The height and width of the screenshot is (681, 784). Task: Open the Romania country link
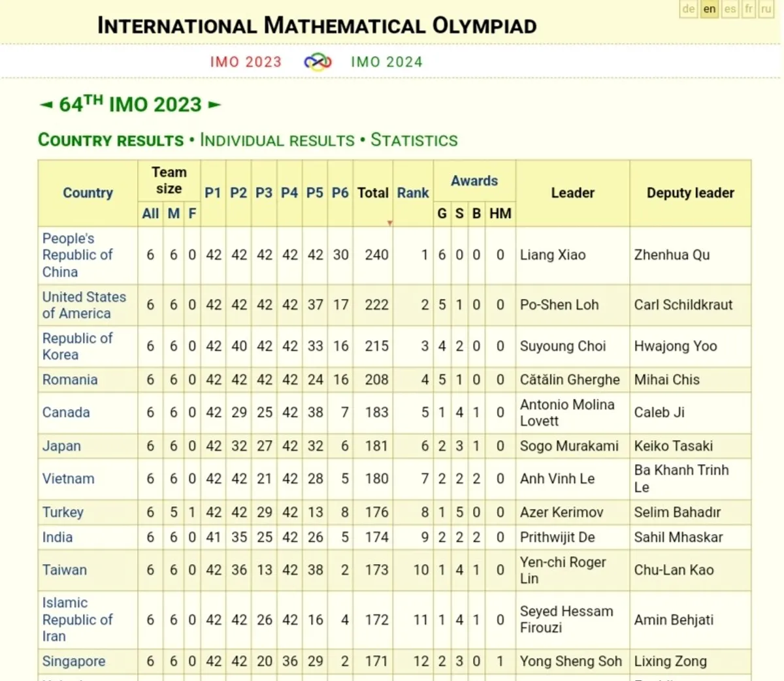pyautogui.click(x=70, y=380)
